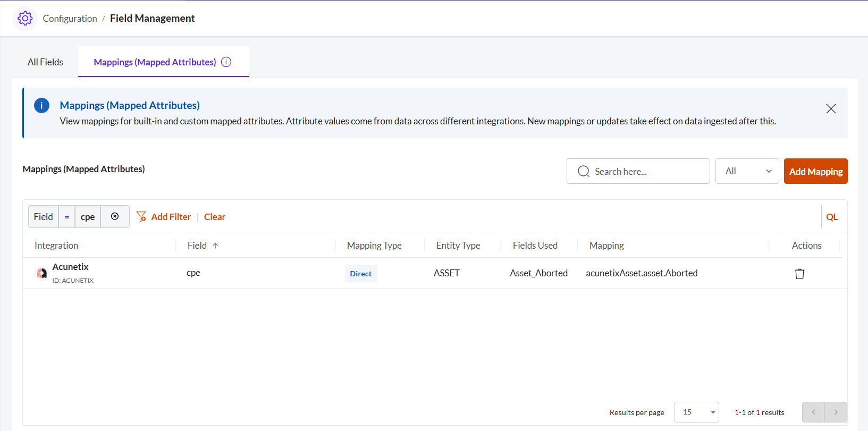Image resolution: width=868 pixels, height=431 pixels.
Task: Open the All filter dropdown
Action: (x=747, y=171)
